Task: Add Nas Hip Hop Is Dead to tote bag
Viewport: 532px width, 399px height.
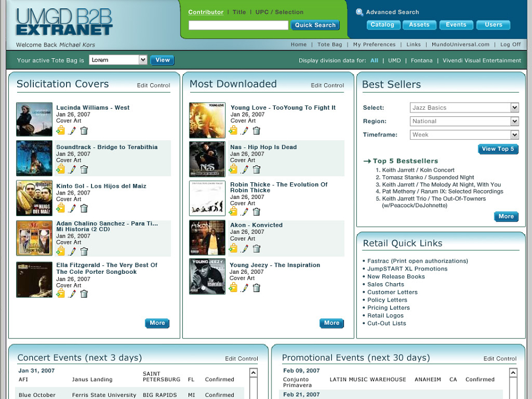Action: point(233,169)
